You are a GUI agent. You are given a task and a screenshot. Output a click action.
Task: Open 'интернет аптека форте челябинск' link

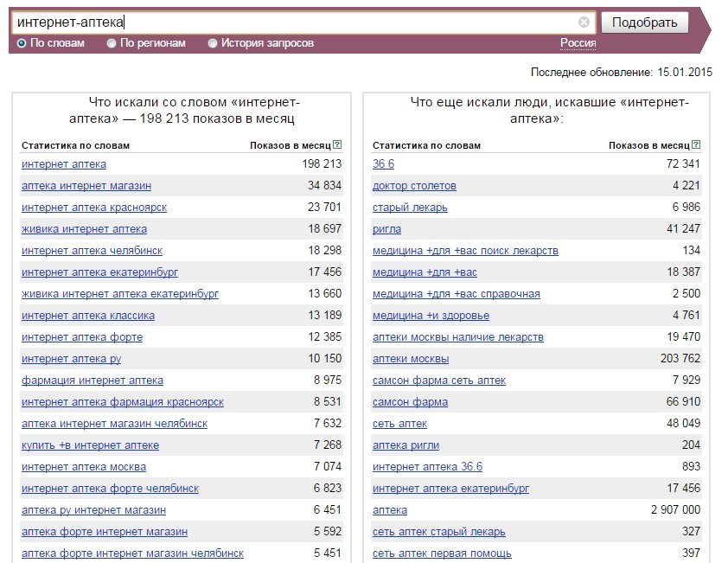[x=110, y=489]
